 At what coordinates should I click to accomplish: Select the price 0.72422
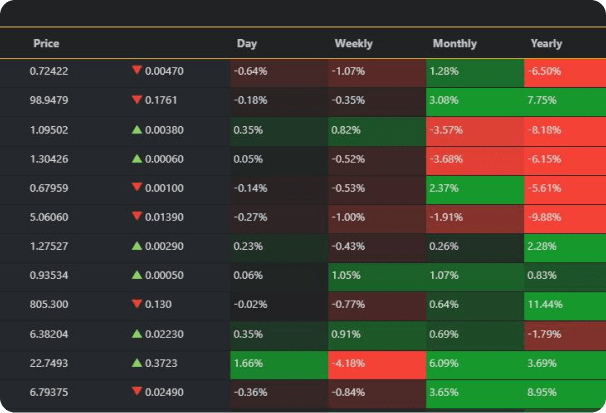click(x=49, y=71)
